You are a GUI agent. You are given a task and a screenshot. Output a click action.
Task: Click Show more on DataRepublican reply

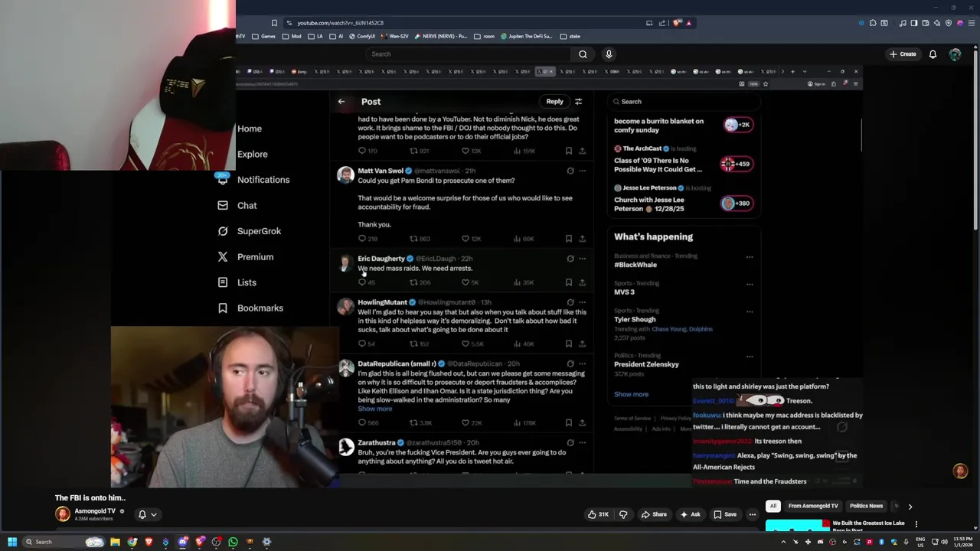click(375, 409)
